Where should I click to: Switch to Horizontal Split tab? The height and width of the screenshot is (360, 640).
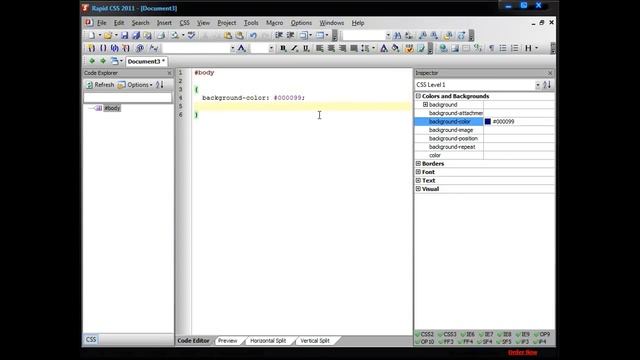(268, 341)
